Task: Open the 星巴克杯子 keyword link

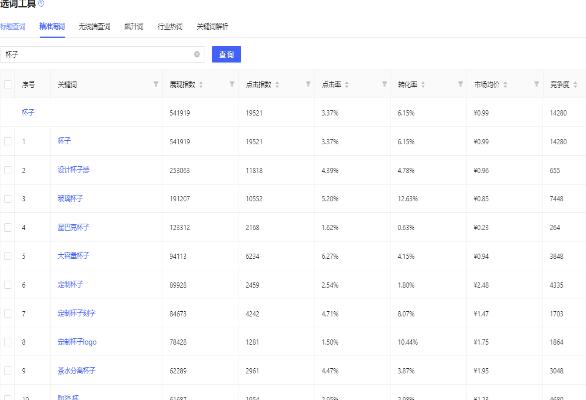Action: (x=73, y=227)
